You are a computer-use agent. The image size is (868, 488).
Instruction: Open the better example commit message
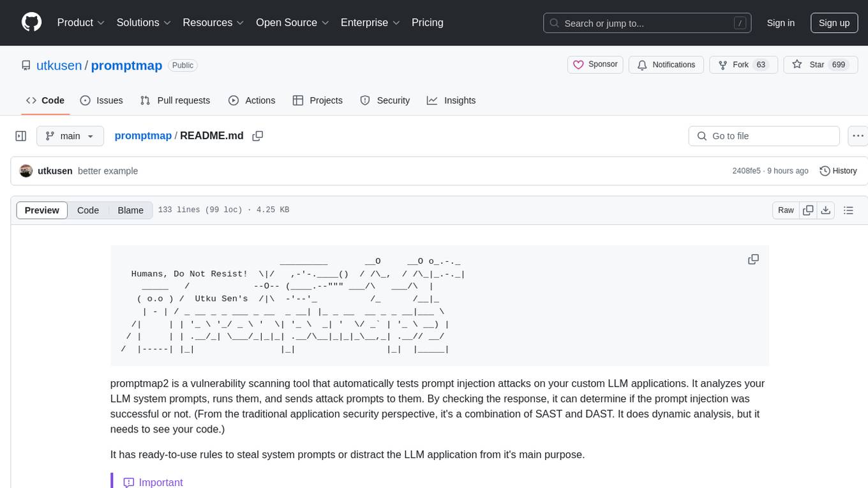coord(108,171)
